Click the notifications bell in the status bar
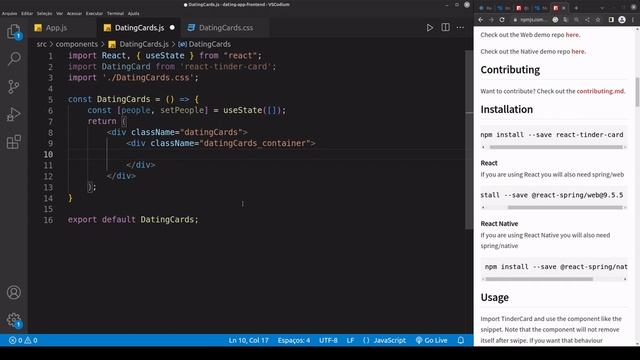The height and width of the screenshot is (360, 640). coord(460,340)
